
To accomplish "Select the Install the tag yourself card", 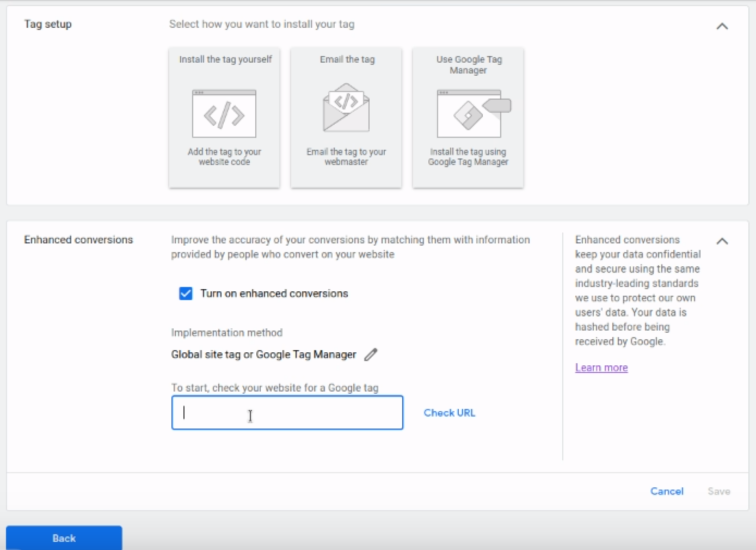I will pyautogui.click(x=224, y=118).
